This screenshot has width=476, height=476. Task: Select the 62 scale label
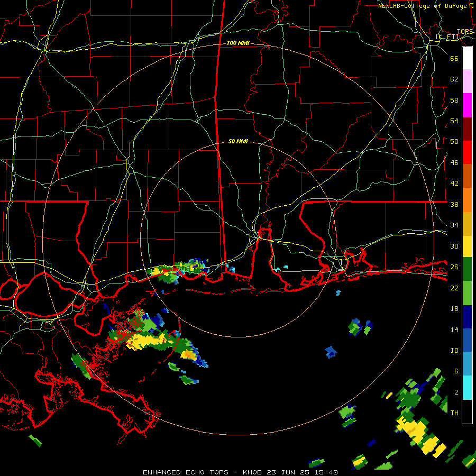click(454, 79)
